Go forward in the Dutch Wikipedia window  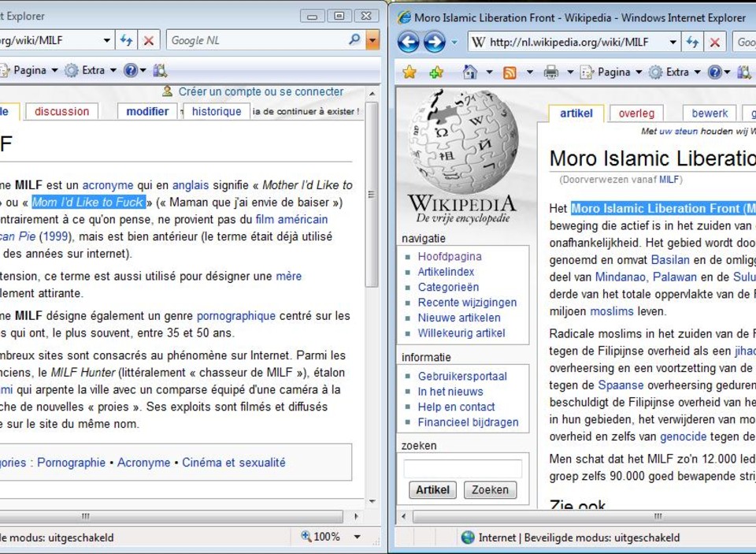[x=434, y=42]
